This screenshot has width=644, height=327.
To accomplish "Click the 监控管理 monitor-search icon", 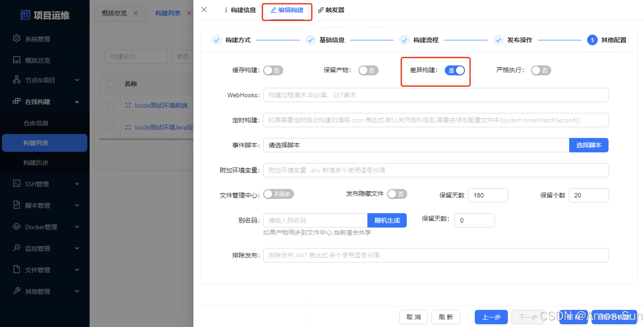I will (x=17, y=248).
